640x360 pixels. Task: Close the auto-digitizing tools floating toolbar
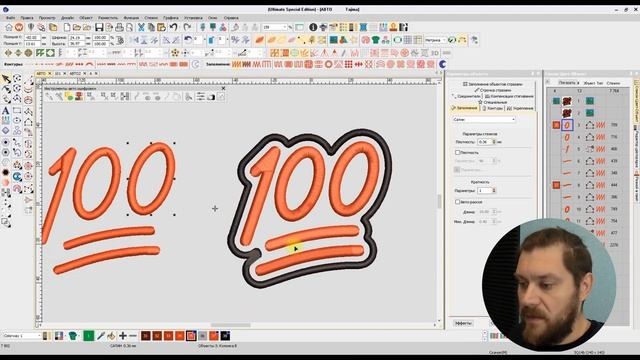pyautogui.click(x=223, y=88)
